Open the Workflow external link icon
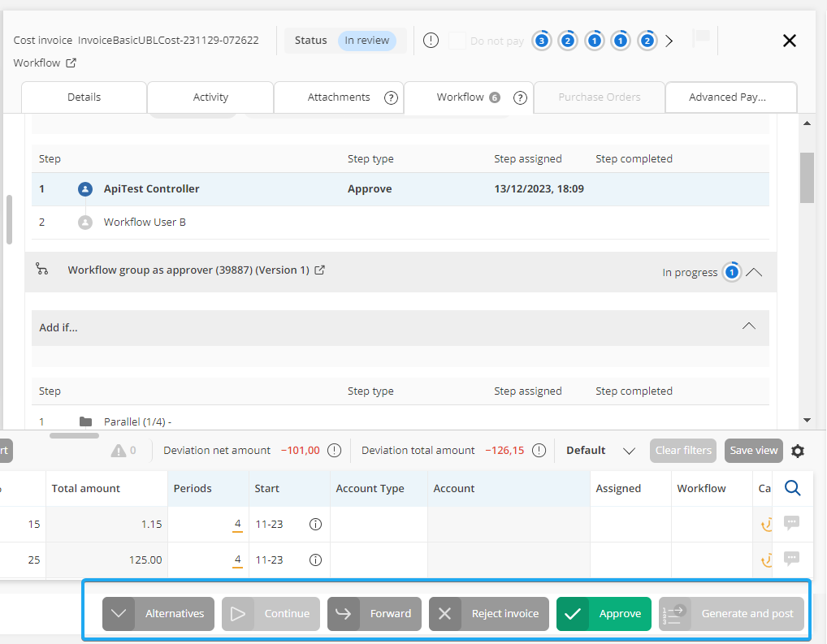The width and height of the screenshot is (827, 644). (x=71, y=63)
